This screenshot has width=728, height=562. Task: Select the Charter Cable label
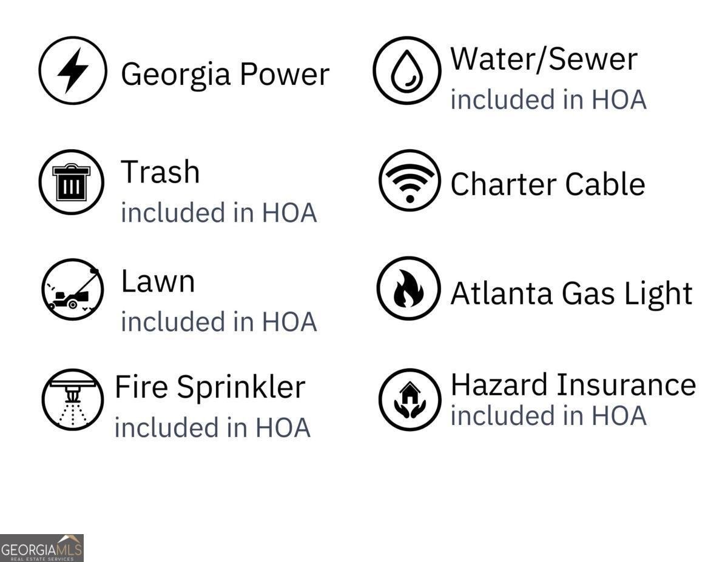tap(547, 184)
